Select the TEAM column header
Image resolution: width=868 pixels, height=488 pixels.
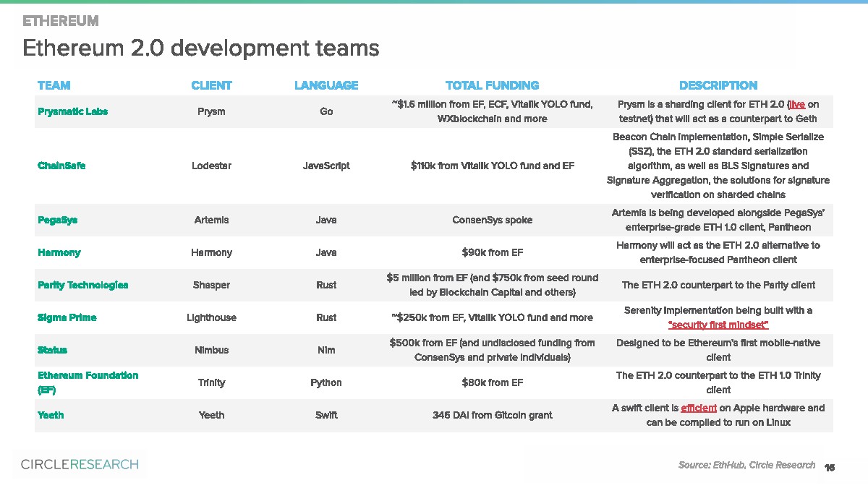pos(54,85)
